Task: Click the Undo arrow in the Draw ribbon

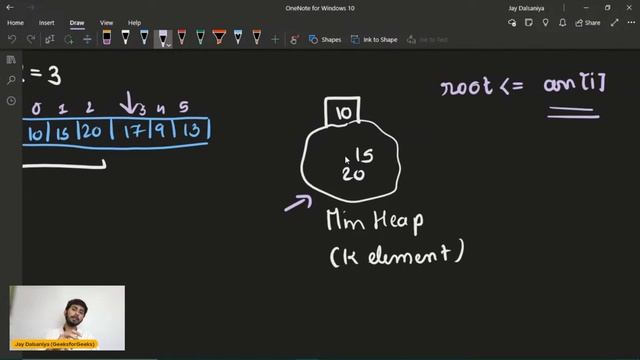Action: [12, 40]
